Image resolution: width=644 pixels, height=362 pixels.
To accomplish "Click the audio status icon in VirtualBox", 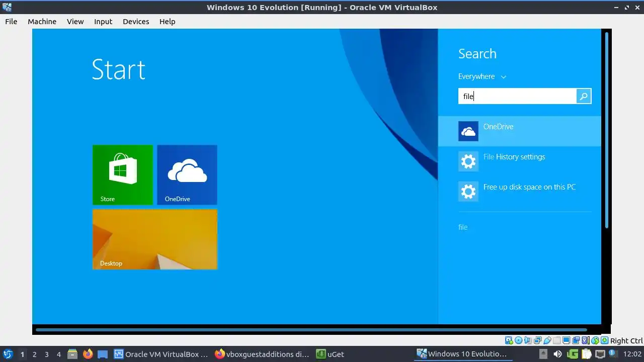I will pyautogui.click(x=528, y=341).
